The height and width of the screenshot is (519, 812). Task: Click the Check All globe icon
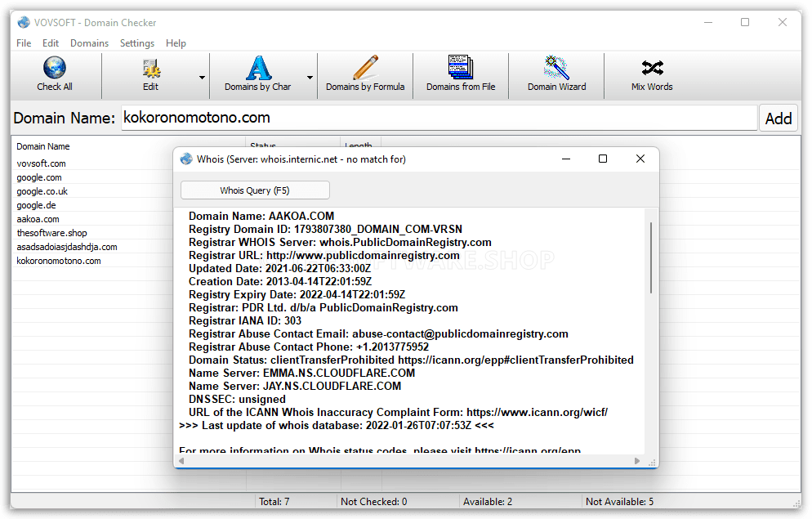tap(55, 68)
